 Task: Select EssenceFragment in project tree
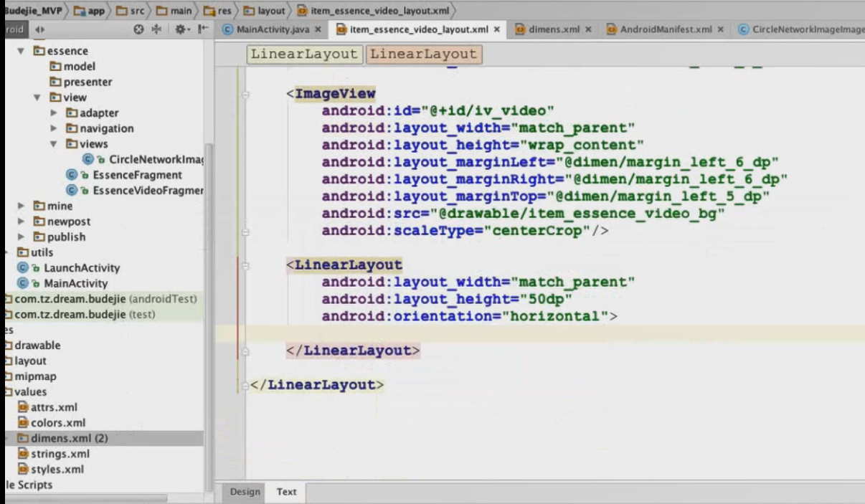[x=124, y=175]
